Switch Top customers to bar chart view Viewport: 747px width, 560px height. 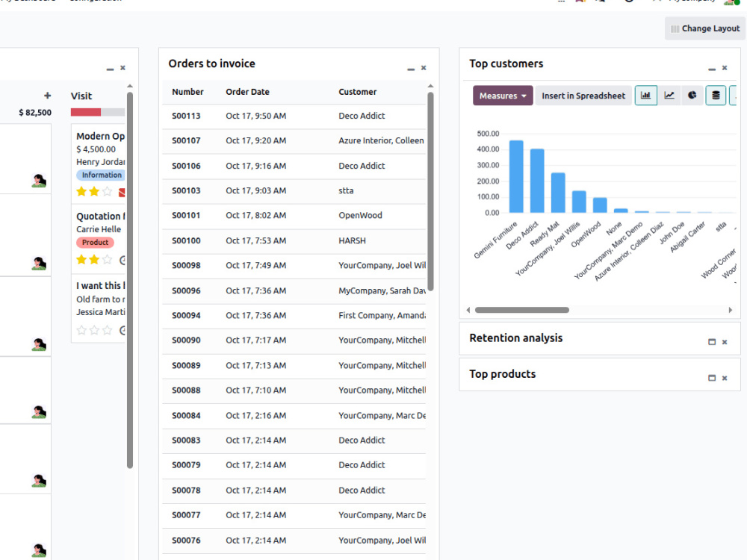645,96
